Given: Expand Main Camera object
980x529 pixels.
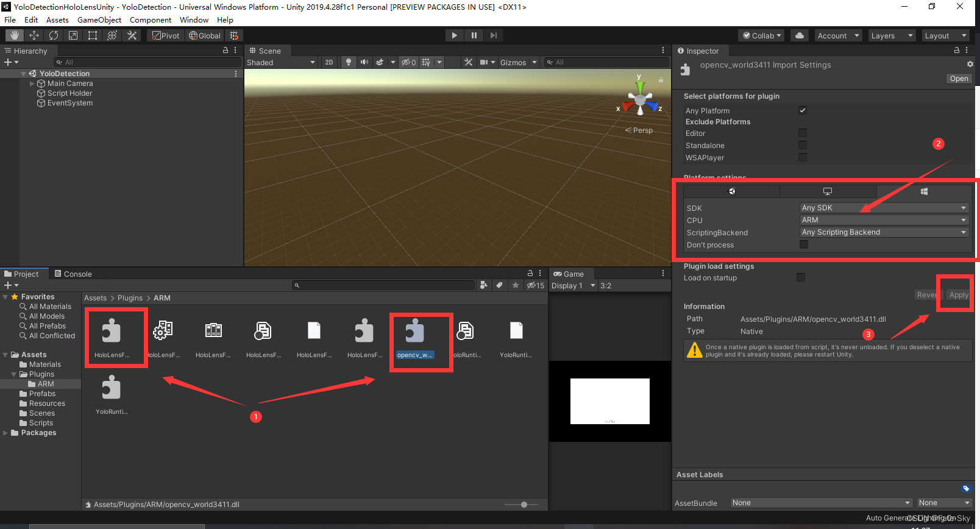Looking at the screenshot, I should 32,83.
